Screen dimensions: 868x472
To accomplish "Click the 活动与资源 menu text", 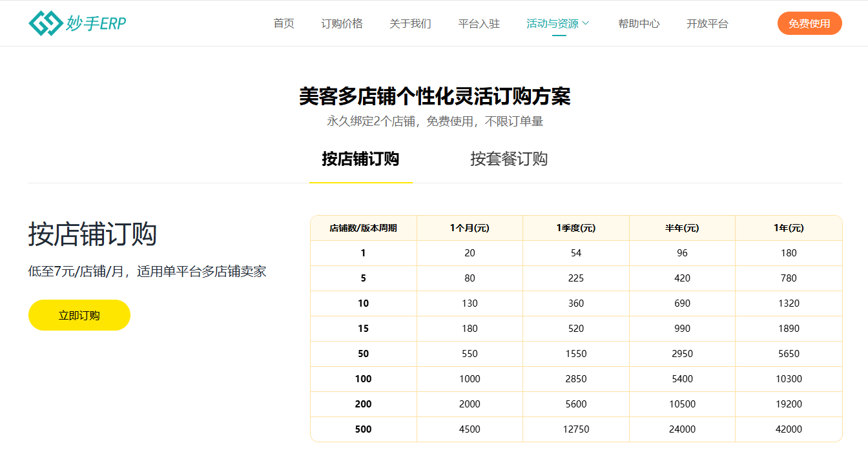I will click(552, 23).
